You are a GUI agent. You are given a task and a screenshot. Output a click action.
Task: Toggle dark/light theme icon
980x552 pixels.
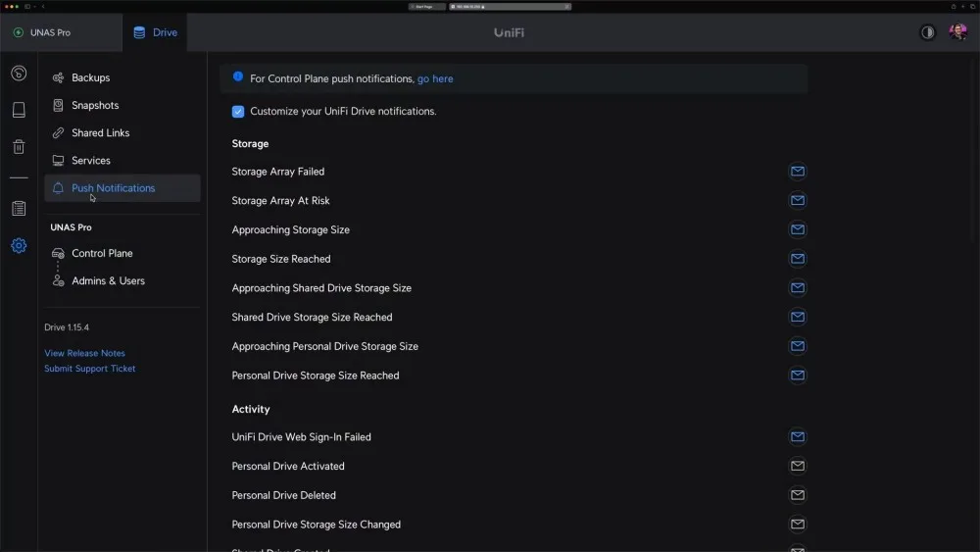[x=927, y=32]
